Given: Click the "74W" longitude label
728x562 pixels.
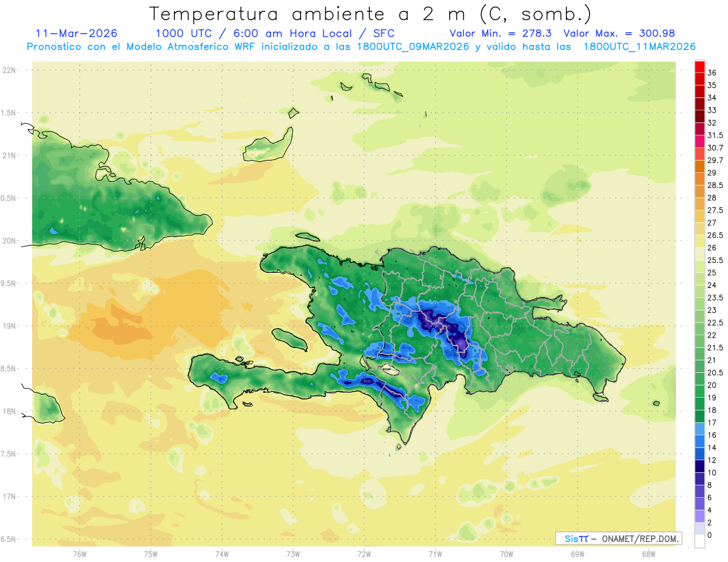Looking at the screenshot, I should tap(221, 554).
